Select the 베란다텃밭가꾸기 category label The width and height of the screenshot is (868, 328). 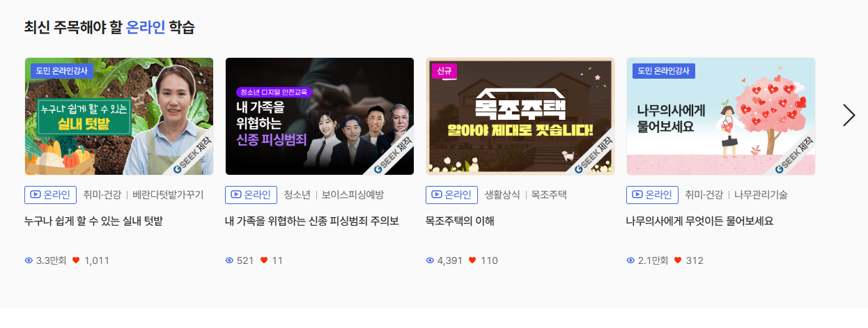click(x=168, y=195)
